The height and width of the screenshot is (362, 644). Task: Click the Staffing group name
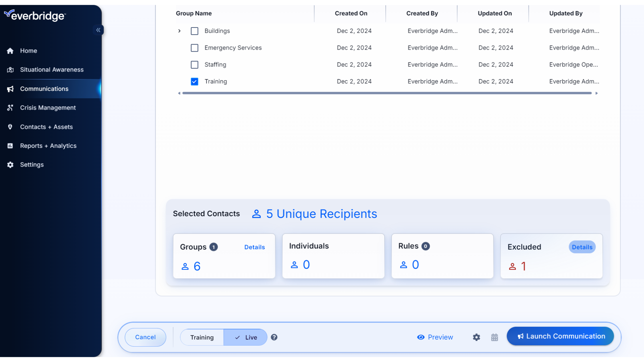pyautogui.click(x=215, y=65)
